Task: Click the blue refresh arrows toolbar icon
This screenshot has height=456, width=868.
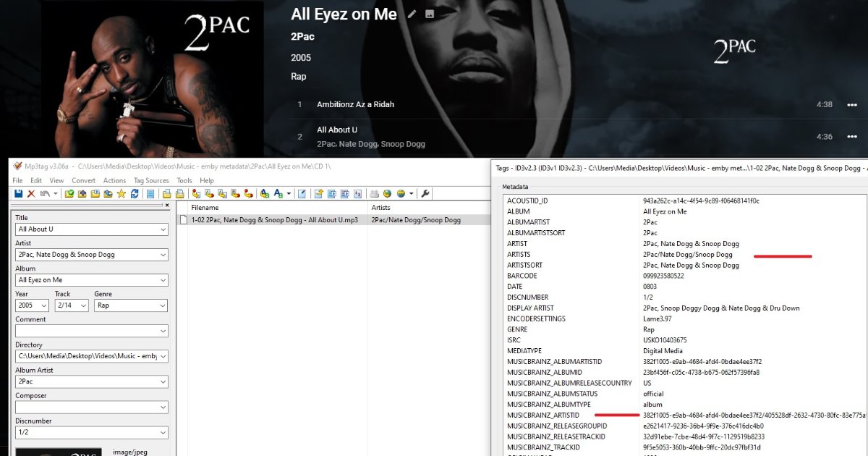Action: coord(134,193)
